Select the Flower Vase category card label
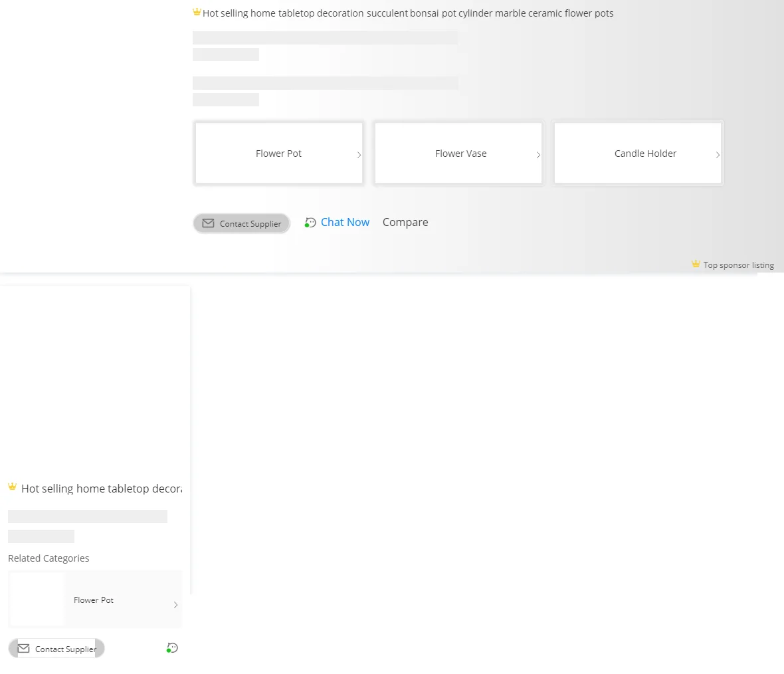784x674 pixels. tap(460, 154)
